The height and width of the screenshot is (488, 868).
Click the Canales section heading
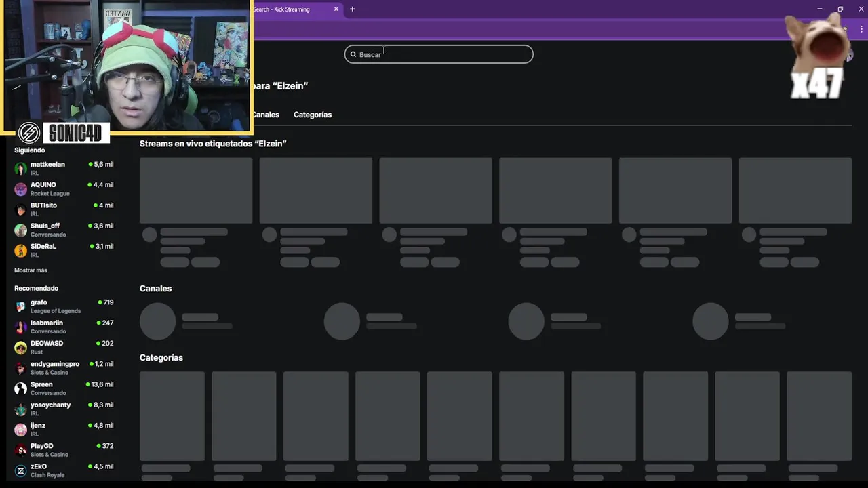coord(156,289)
